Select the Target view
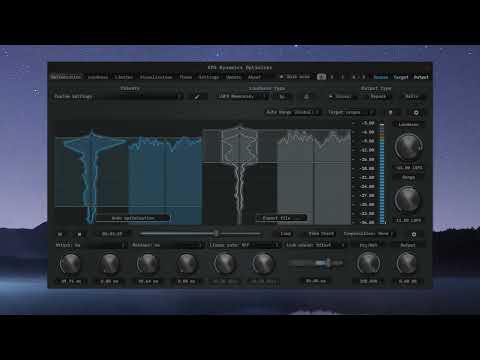This screenshot has height=360, width=480. click(x=401, y=77)
